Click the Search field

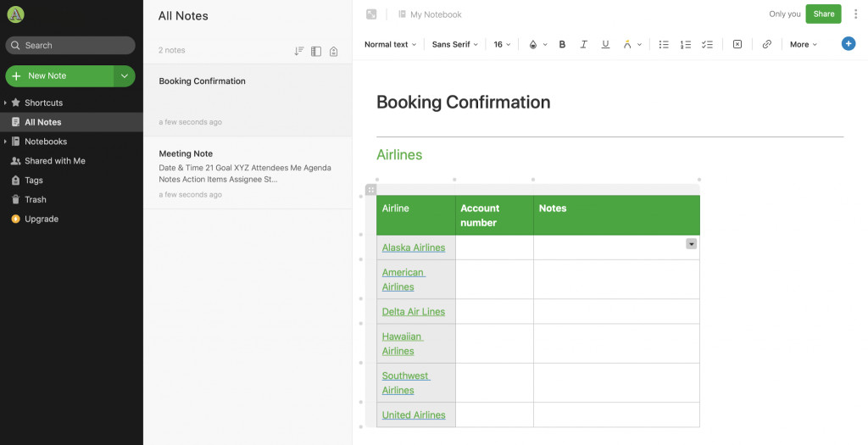coord(70,46)
